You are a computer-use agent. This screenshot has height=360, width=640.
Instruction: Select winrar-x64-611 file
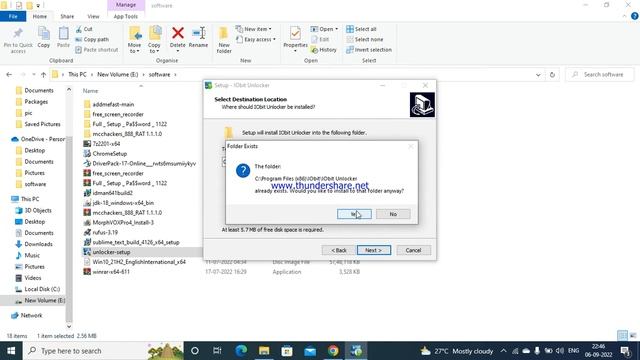[111, 272]
